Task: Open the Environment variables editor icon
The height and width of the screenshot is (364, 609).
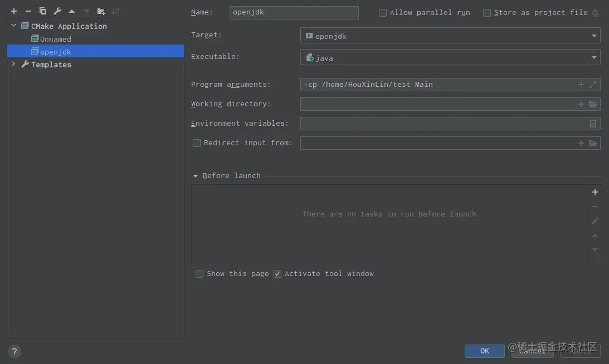Action: [x=593, y=124]
